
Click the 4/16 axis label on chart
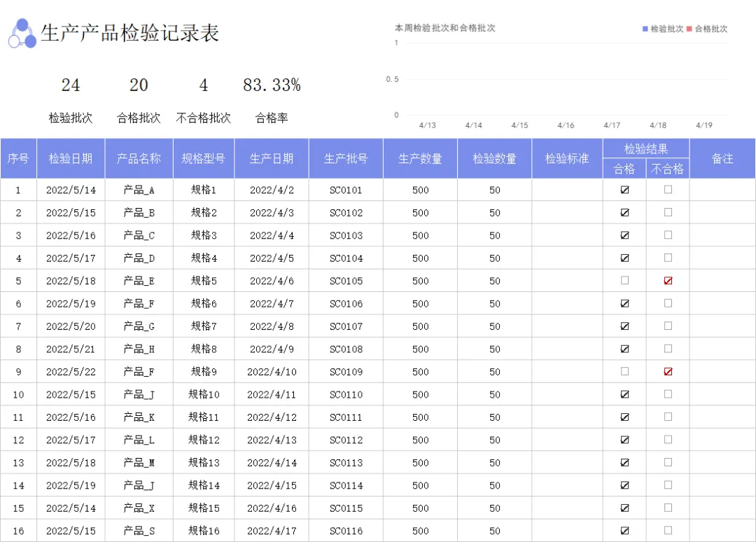click(566, 125)
